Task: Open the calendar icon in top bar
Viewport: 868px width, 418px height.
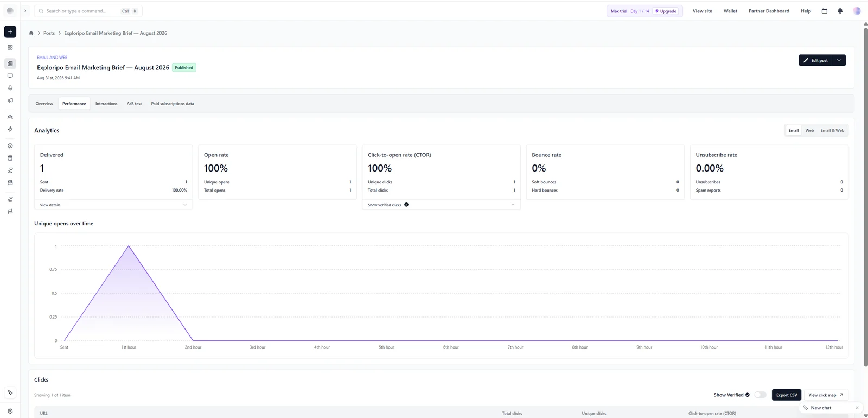Action: pos(825,11)
